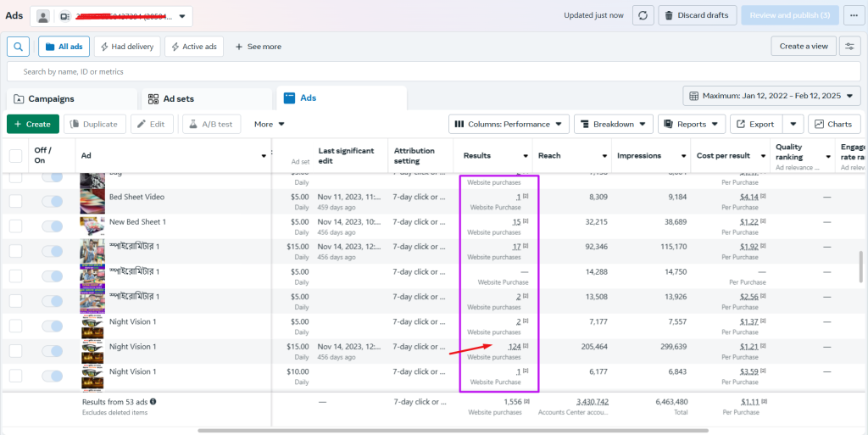Click the magnifier search icon button
Image resolution: width=868 pixels, height=435 pixels.
tap(19, 47)
